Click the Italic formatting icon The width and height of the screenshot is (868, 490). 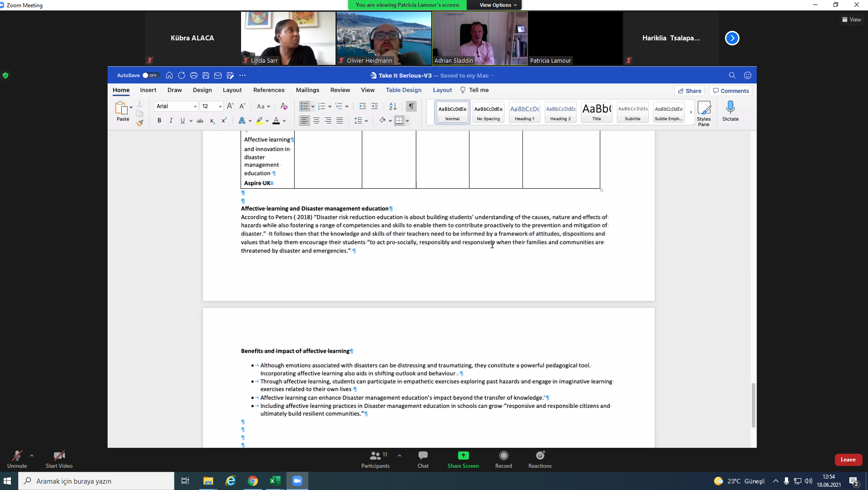tap(171, 121)
